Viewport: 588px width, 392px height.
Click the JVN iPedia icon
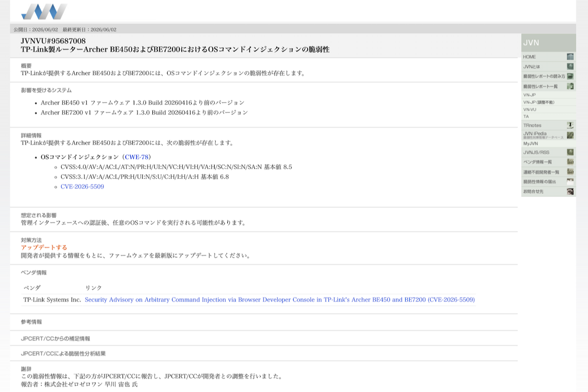[x=570, y=135]
